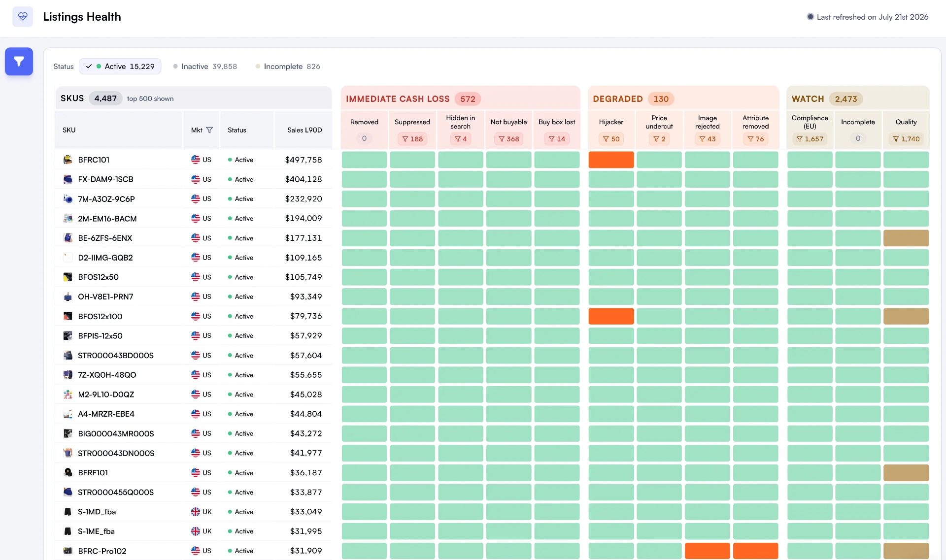
Task: Click the orange Hijacker cell for BFRC101
Action: click(611, 160)
